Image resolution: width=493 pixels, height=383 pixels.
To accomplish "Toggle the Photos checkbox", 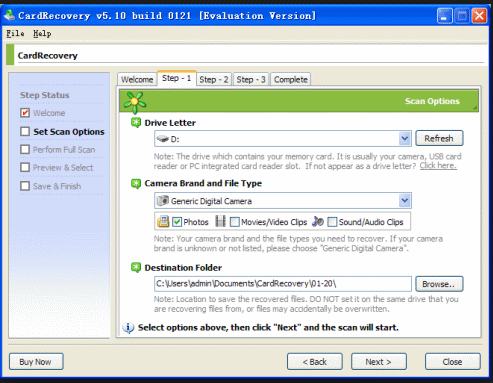I will point(177,222).
